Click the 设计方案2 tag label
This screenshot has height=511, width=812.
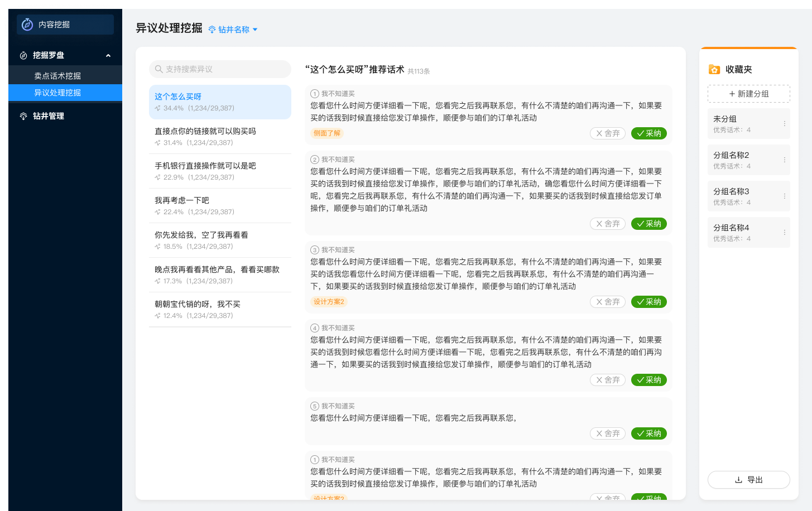(329, 302)
